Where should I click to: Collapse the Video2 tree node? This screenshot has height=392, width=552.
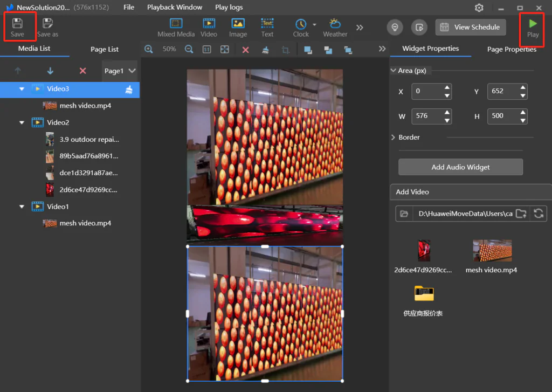(x=22, y=122)
